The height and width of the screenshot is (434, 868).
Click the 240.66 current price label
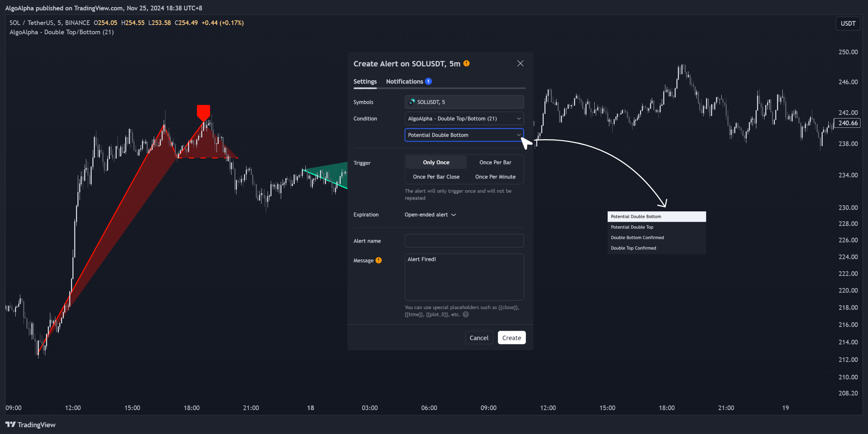coord(848,123)
